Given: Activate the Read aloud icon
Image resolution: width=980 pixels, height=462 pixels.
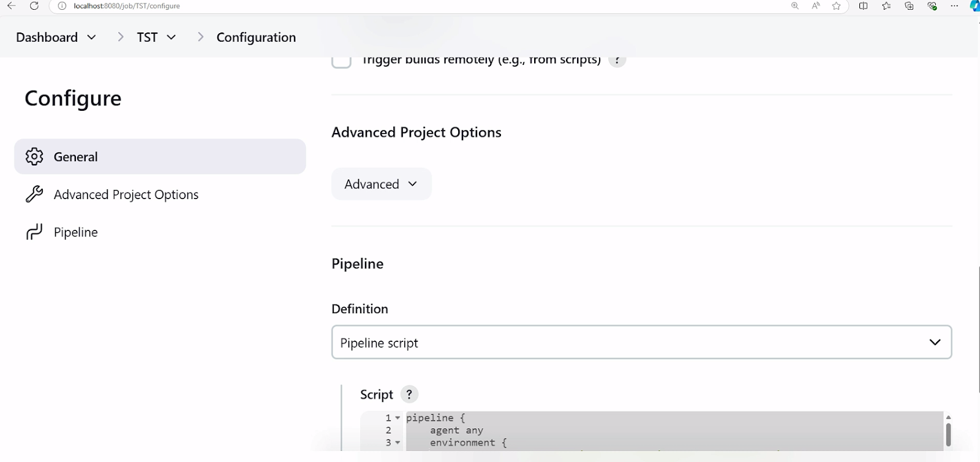Looking at the screenshot, I should click(816, 6).
